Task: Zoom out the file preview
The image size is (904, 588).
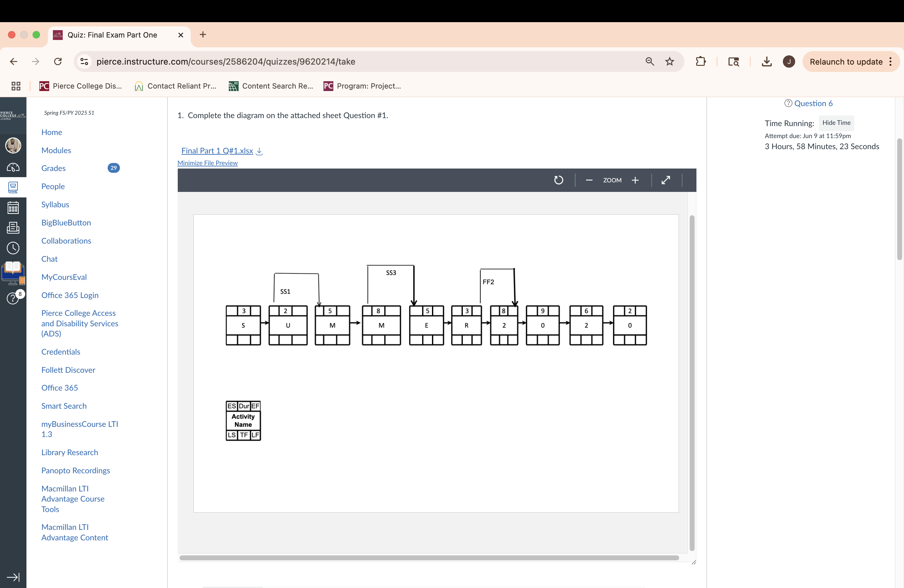Action: [589, 180]
